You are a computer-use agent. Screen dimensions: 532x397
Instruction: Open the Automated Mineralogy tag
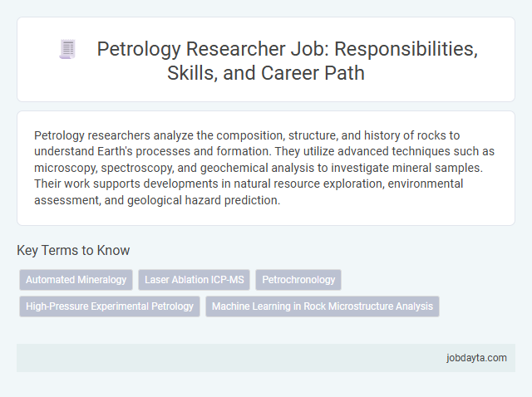pos(76,280)
